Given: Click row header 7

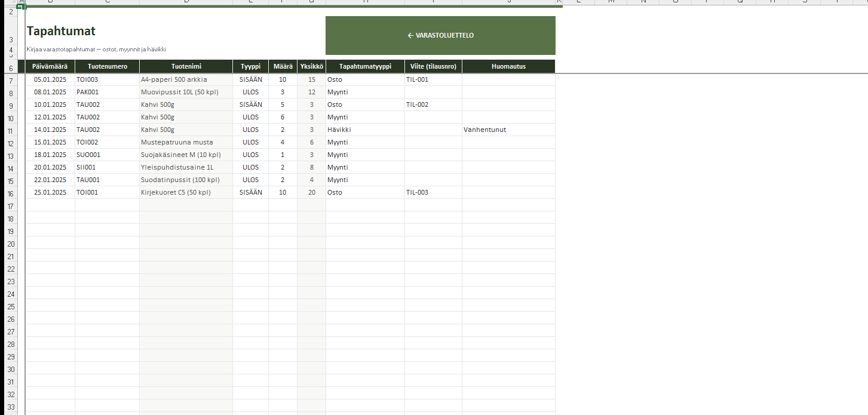Looking at the screenshot, I should 10,81.
